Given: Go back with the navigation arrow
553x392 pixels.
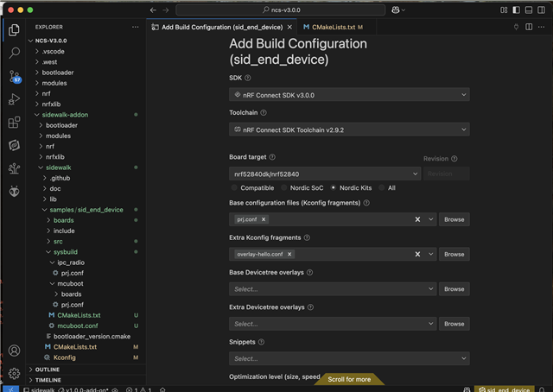Looking at the screenshot, I should point(153,10).
